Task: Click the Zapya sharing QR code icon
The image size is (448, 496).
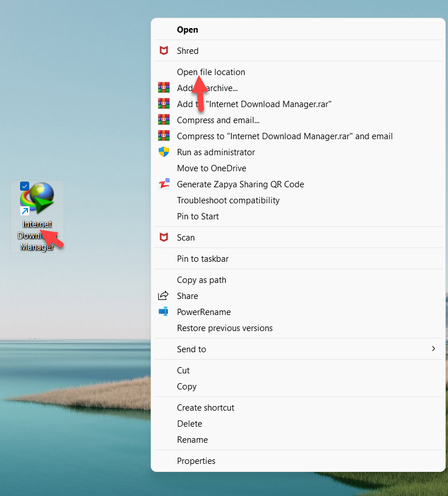Action: (164, 184)
